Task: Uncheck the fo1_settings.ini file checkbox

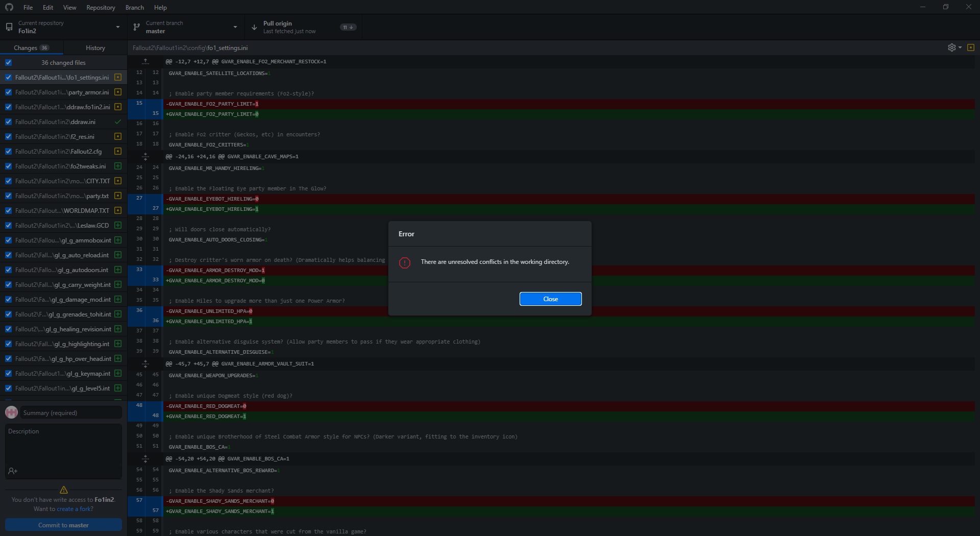Action: (8, 77)
